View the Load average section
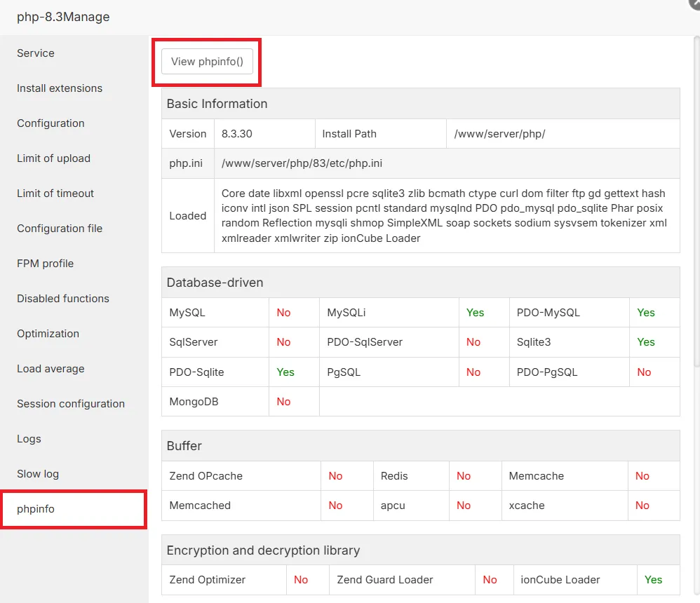This screenshot has width=700, height=603. click(x=51, y=369)
